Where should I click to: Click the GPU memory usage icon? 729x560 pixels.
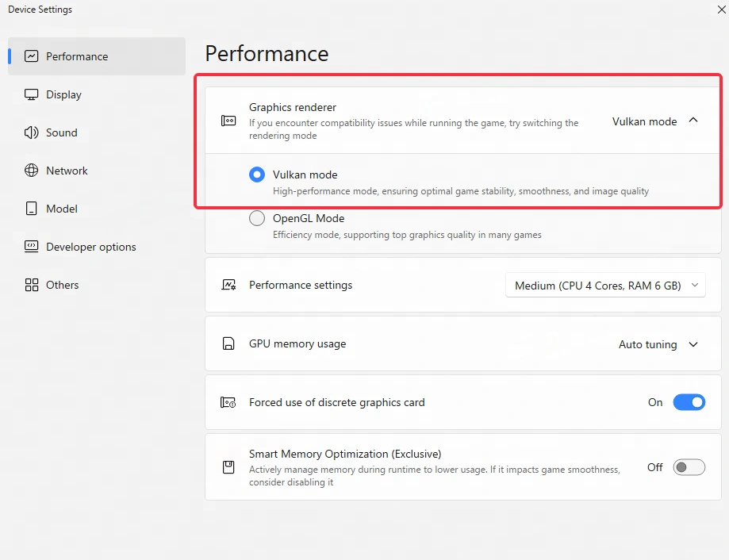[x=228, y=344]
